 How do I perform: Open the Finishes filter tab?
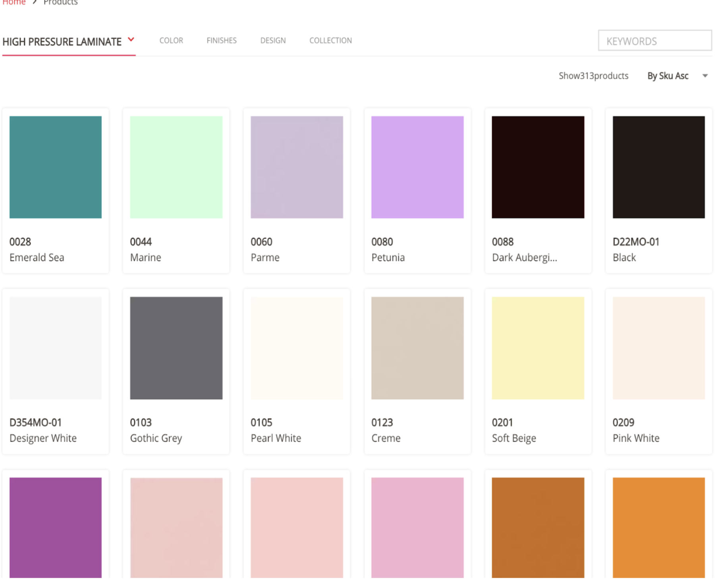[221, 41]
